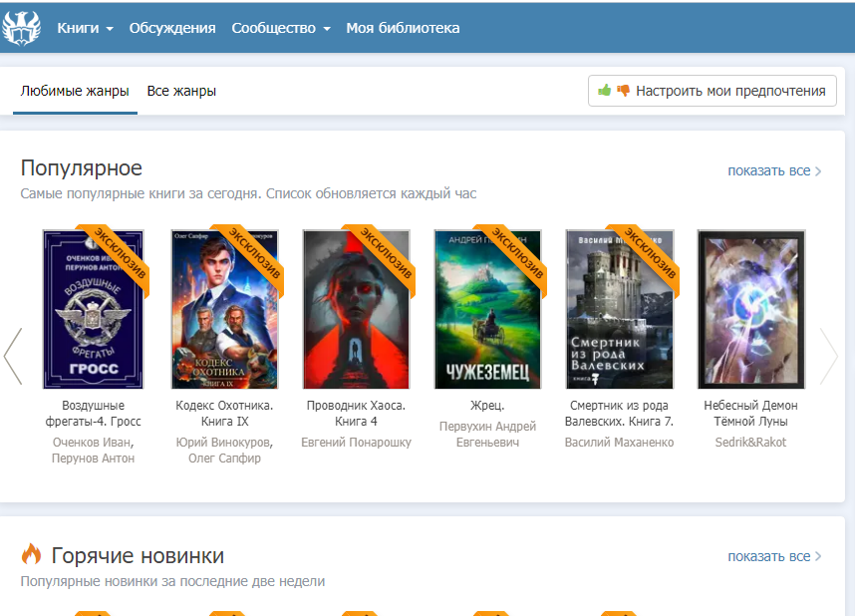Screen dimensions: 855x616
Task: Open author link Василий Маханенко
Action: pyautogui.click(x=619, y=442)
